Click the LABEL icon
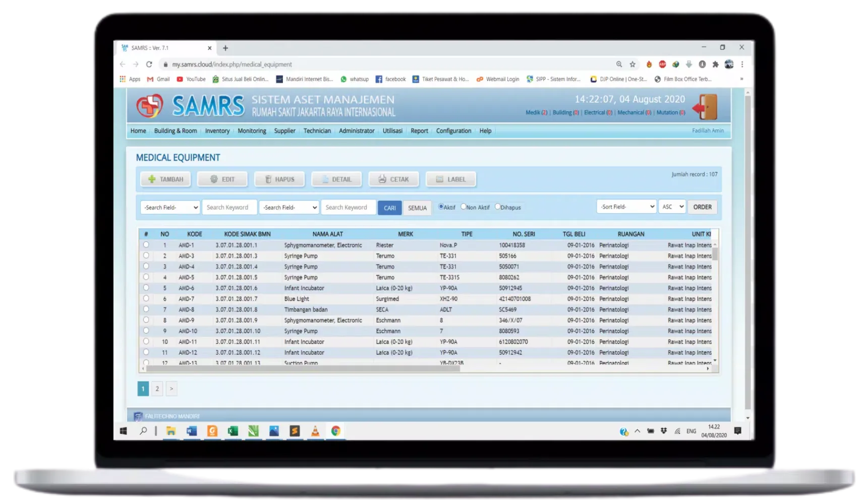Image resolution: width=859 pixels, height=504 pixels. tap(439, 178)
